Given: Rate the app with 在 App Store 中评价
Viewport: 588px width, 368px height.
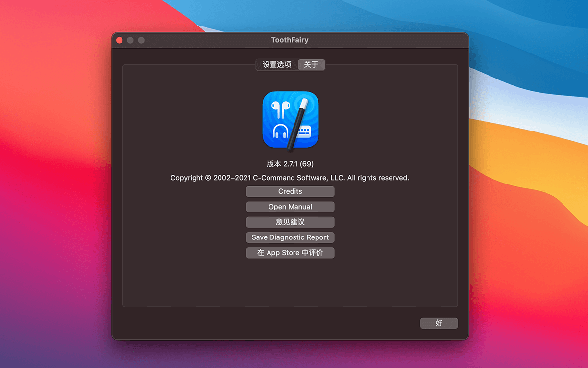Looking at the screenshot, I should [290, 253].
